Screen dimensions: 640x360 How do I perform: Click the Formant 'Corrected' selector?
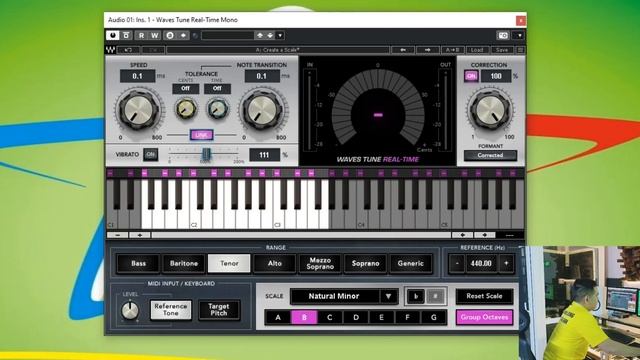[x=490, y=155]
